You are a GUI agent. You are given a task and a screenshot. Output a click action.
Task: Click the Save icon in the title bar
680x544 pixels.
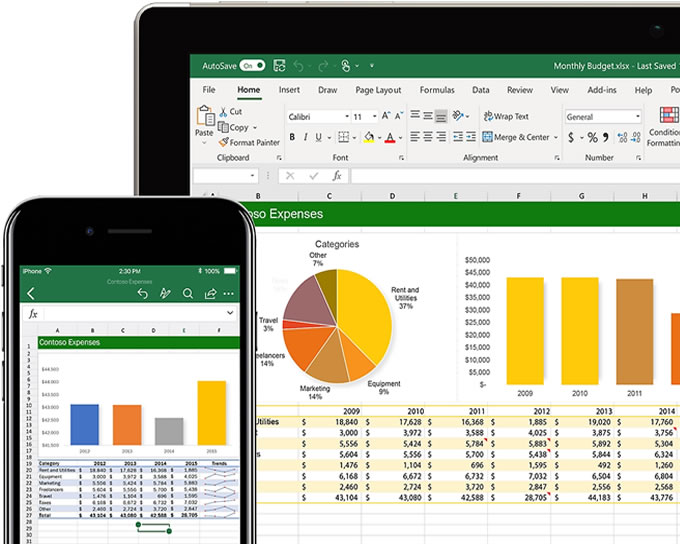(279, 66)
